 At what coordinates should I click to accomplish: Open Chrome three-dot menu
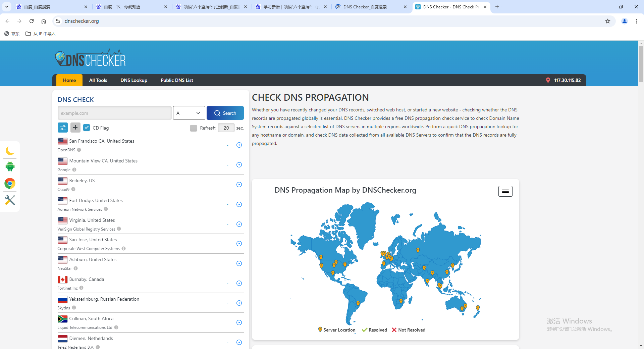637,21
